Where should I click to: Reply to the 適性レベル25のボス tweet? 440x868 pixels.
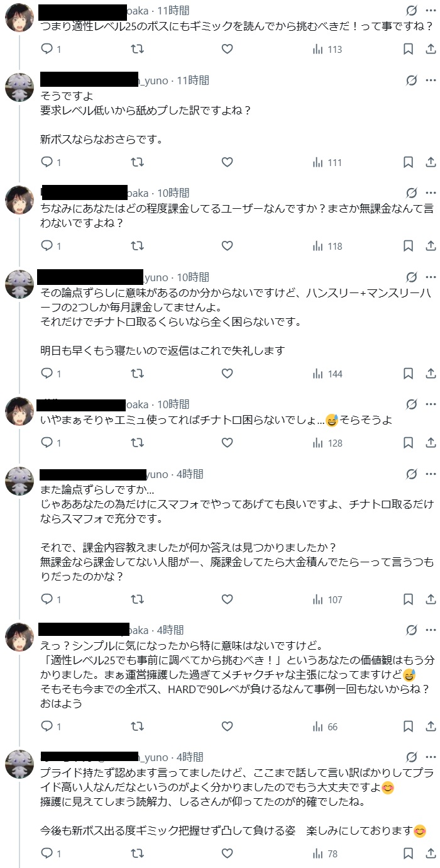click(47, 49)
